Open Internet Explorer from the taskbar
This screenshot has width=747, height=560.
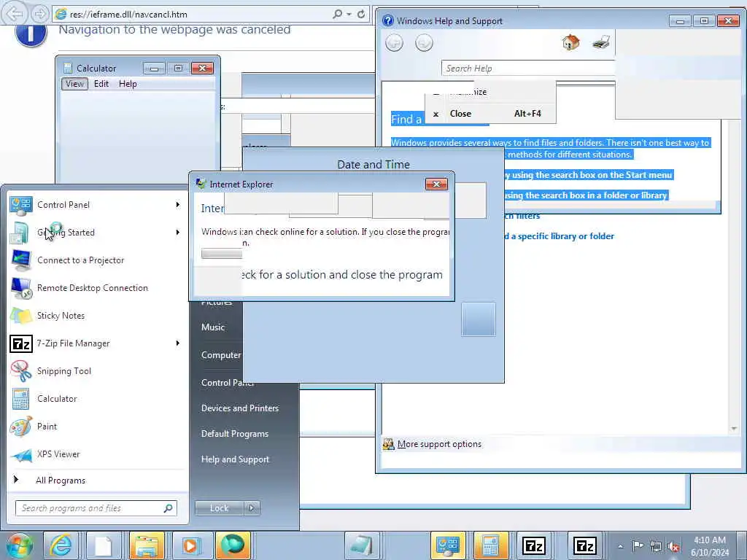[x=61, y=545]
